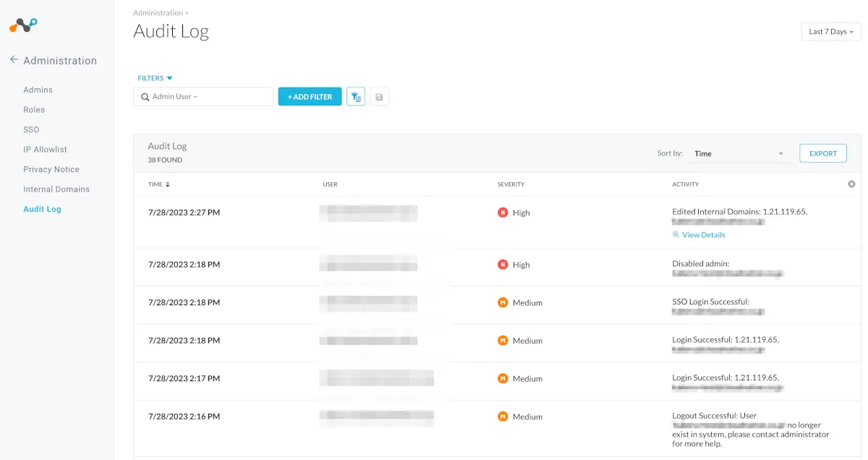Click the Medium severity icon for SSO Login

(x=503, y=302)
